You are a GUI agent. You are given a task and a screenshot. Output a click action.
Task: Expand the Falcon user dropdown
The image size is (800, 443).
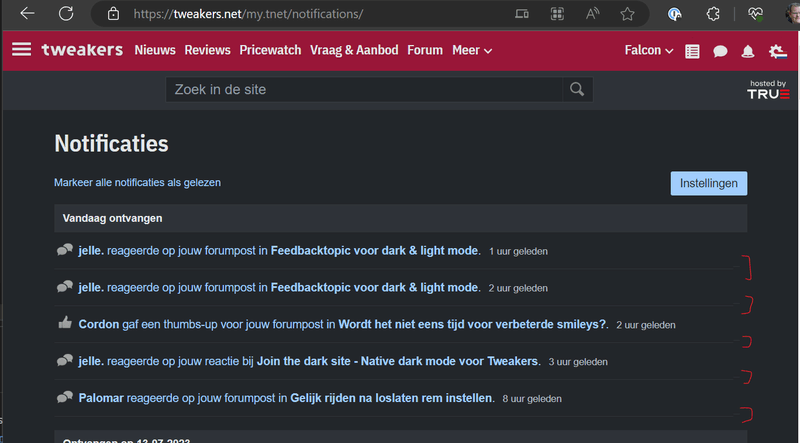[x=649, y=50]
